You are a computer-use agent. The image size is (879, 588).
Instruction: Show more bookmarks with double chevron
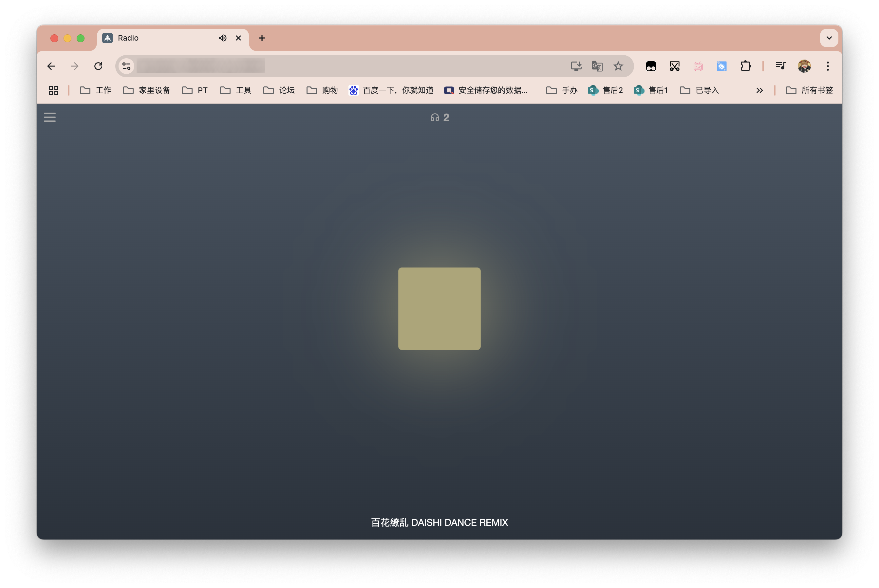760,90
